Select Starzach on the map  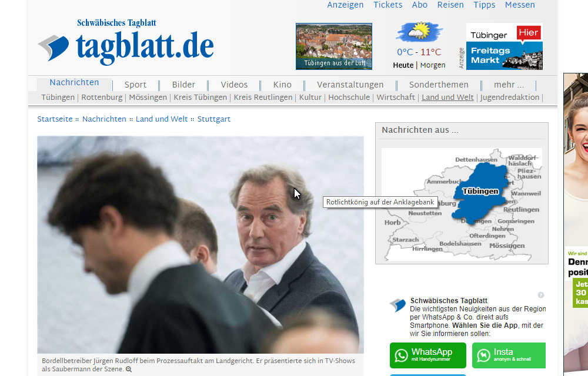[405, 240]
